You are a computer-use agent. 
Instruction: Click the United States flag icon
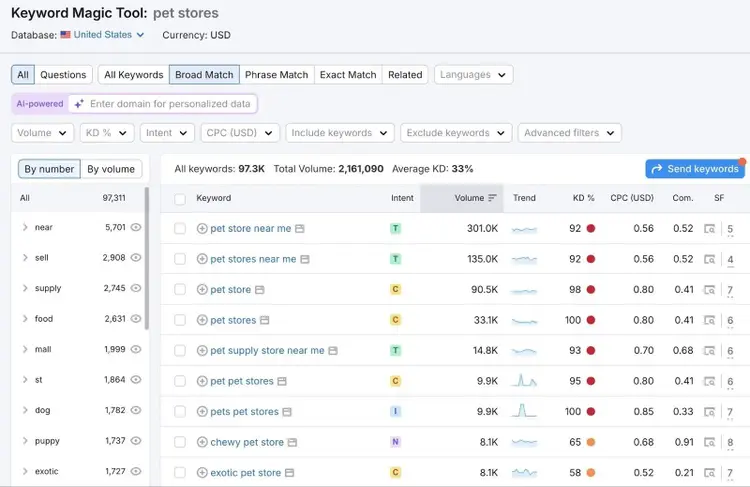pyautogui.click(x=66, y=35)
